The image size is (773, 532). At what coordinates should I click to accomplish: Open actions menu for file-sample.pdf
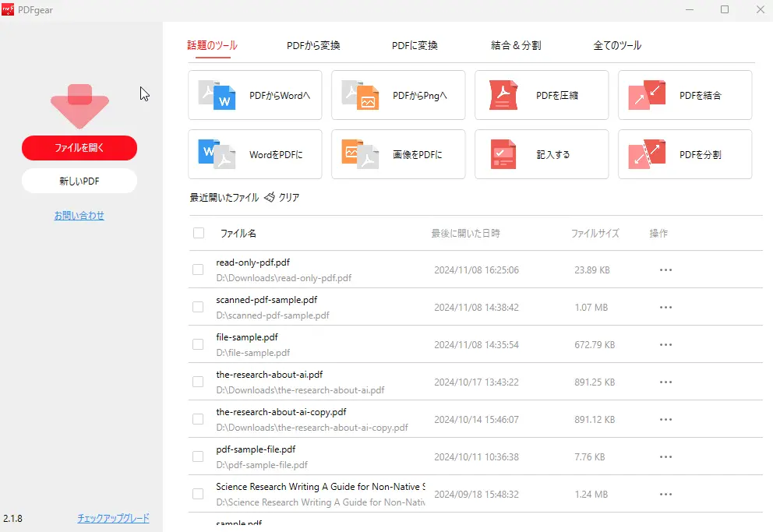point(665,344)
